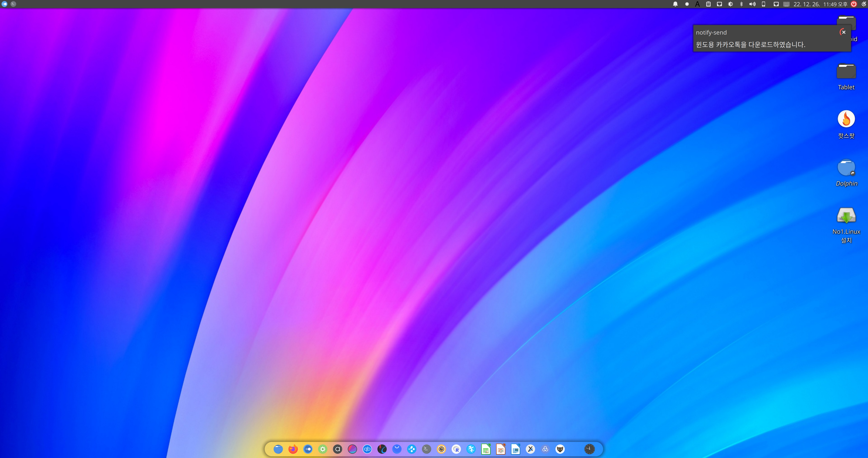Open the volume speaker tray icon
The width and height of the screenshot is (868, 458).
coord(752,4)
